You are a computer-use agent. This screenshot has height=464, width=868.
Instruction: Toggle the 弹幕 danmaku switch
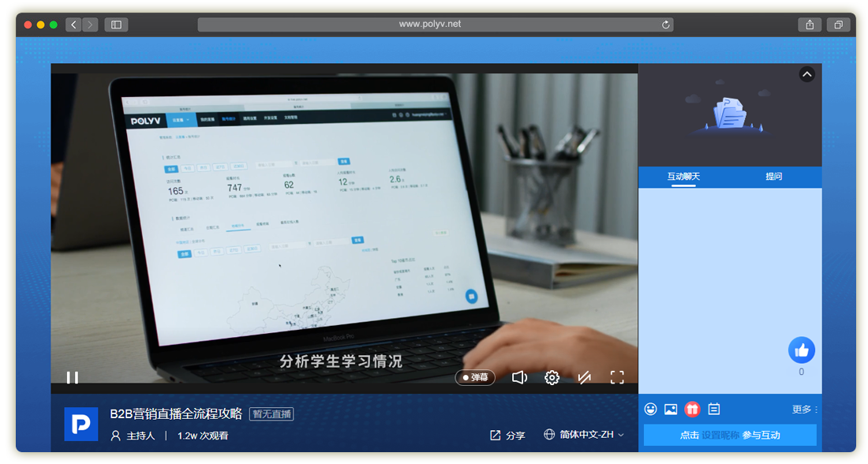pyautogui.click(x=474, y=377)
